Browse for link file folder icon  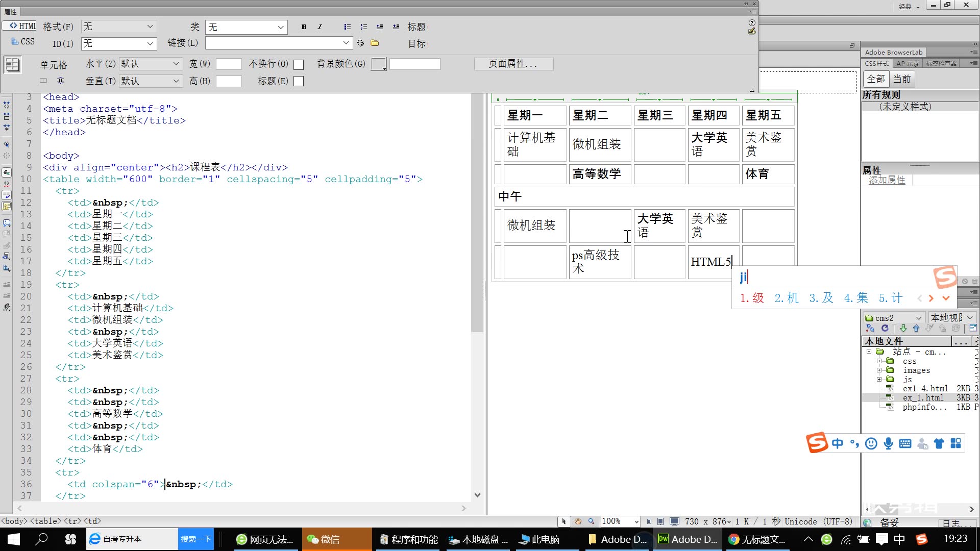click(x=375, y=43)
